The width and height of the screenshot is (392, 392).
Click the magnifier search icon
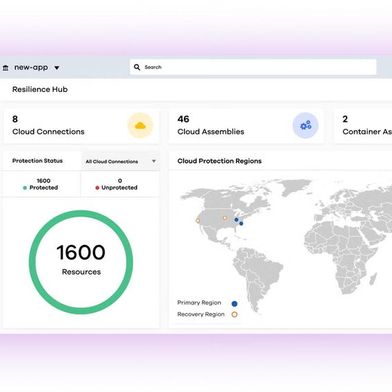click(137, 67)
